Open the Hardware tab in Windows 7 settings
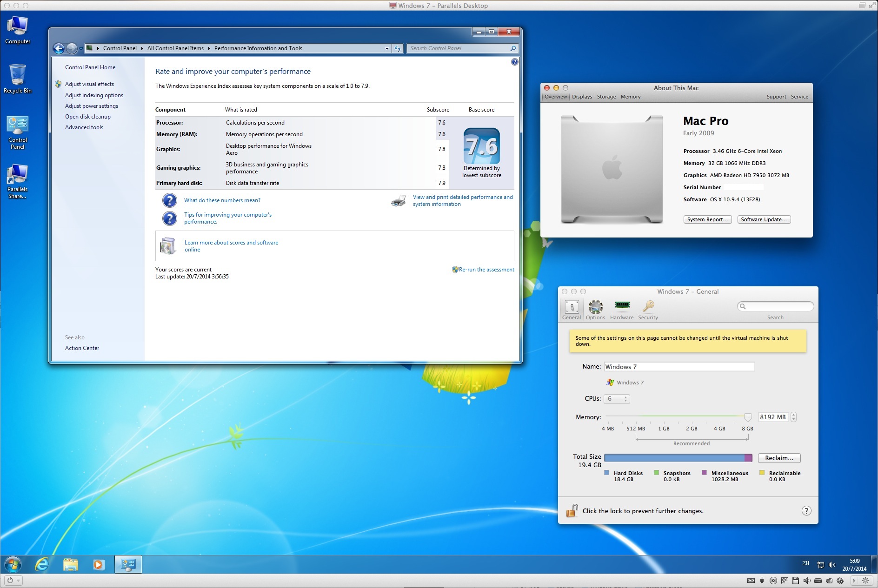Screen dimensions: 878x588 tap(622, 310)
